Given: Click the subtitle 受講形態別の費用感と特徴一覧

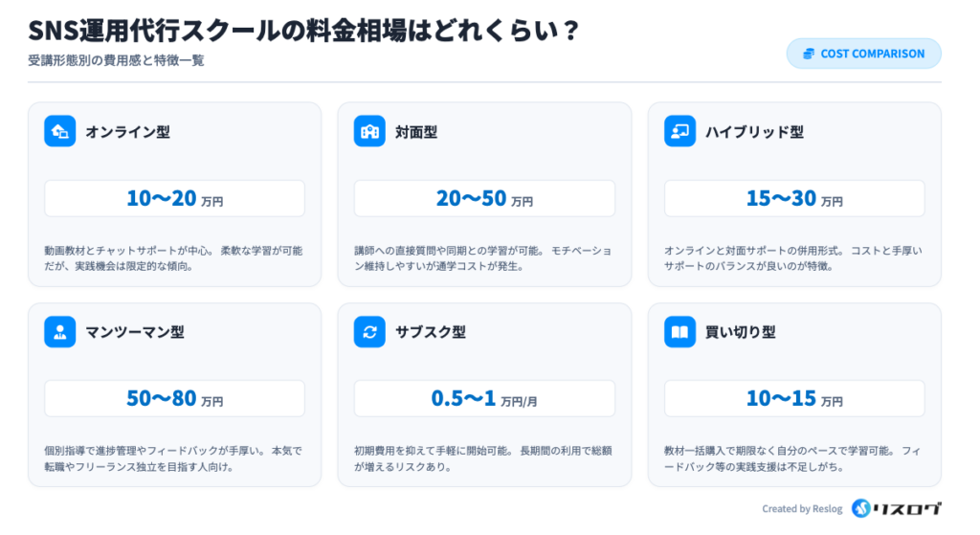Looking at the screenshot, I should [x=116, y=60].
